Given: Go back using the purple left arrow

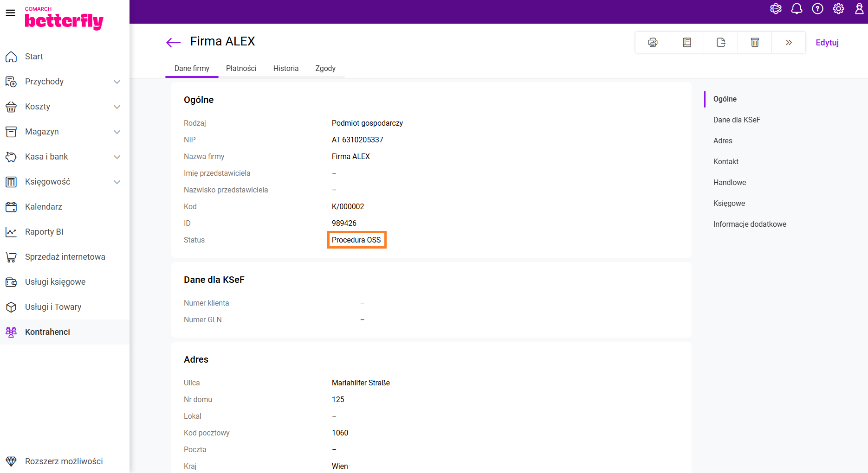Looking at the screenshot, I should (173, 43).
